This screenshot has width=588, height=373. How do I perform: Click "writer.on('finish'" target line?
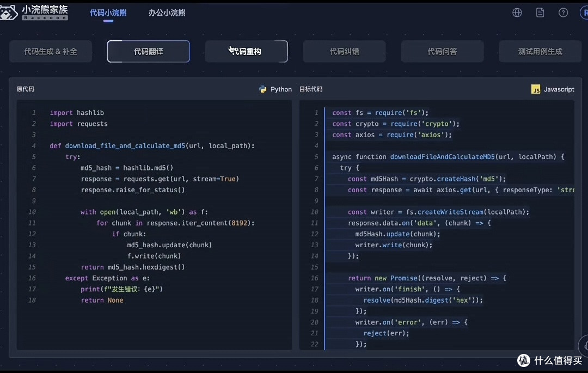coord(408,289)
